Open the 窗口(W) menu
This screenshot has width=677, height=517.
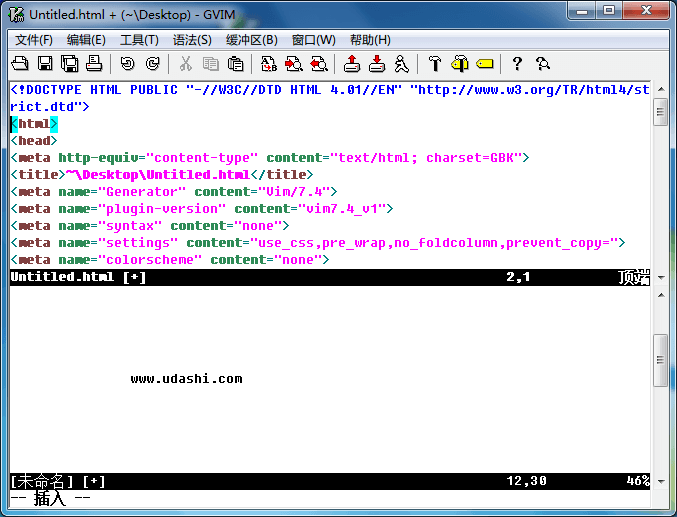(x=313, y=40)
